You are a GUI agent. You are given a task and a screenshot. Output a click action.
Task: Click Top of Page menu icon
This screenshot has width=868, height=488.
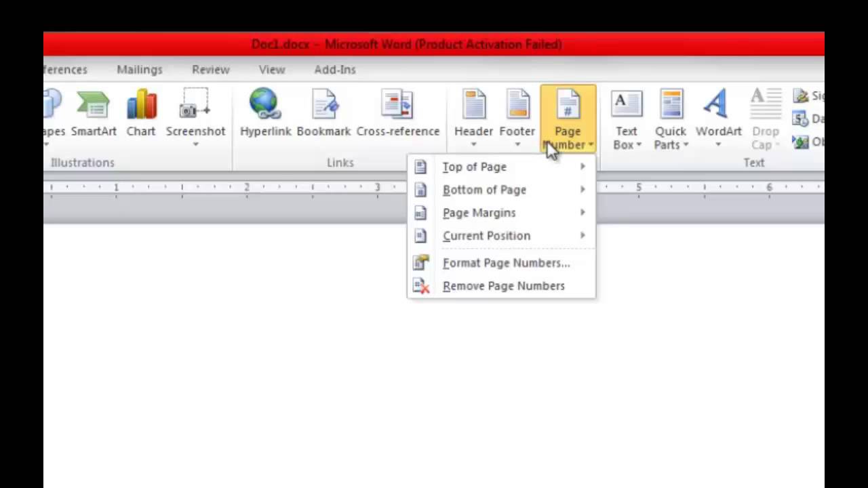point(420,167)
